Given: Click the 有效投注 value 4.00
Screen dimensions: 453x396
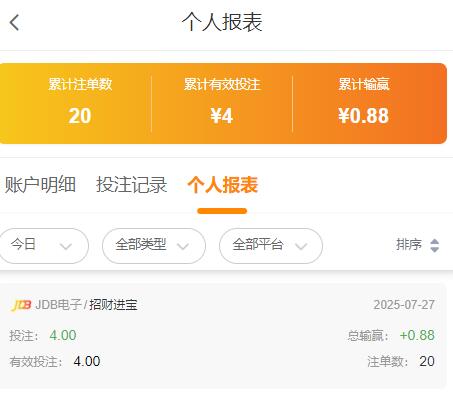Looking at the screenshot, I should 87,361.
